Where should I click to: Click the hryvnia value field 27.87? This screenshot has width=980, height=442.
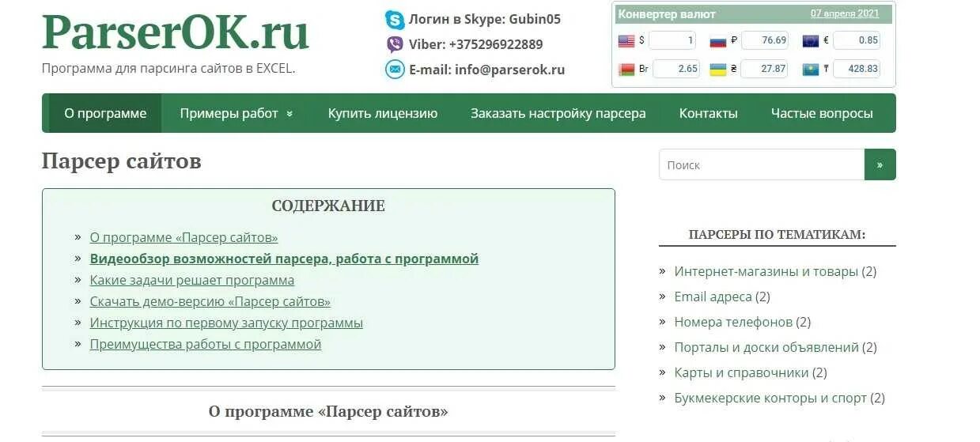click(x=765, y=69)
